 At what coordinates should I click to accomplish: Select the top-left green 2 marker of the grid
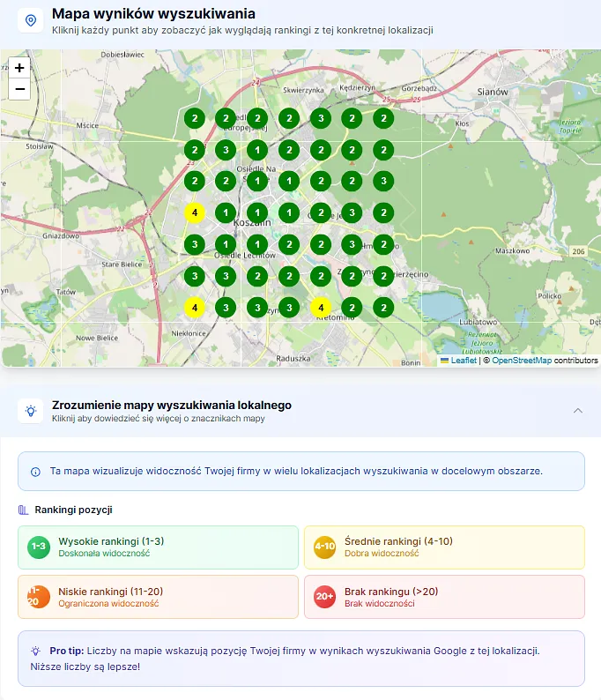[x=195, y=118]
